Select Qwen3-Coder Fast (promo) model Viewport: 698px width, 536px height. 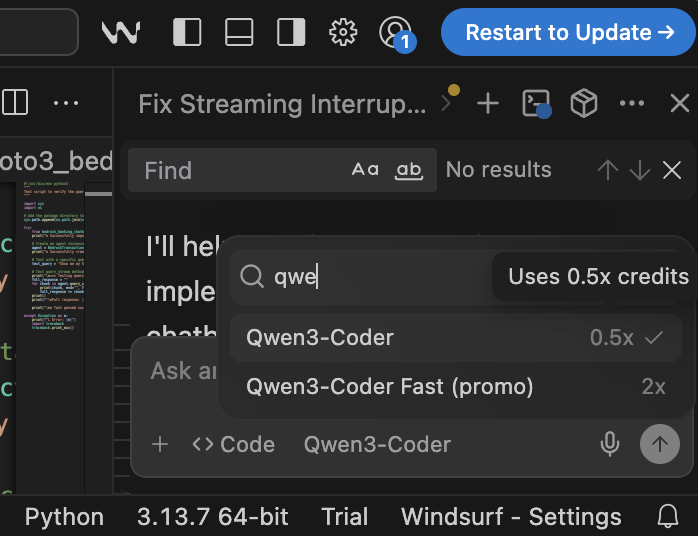click(x=455, y=386)
